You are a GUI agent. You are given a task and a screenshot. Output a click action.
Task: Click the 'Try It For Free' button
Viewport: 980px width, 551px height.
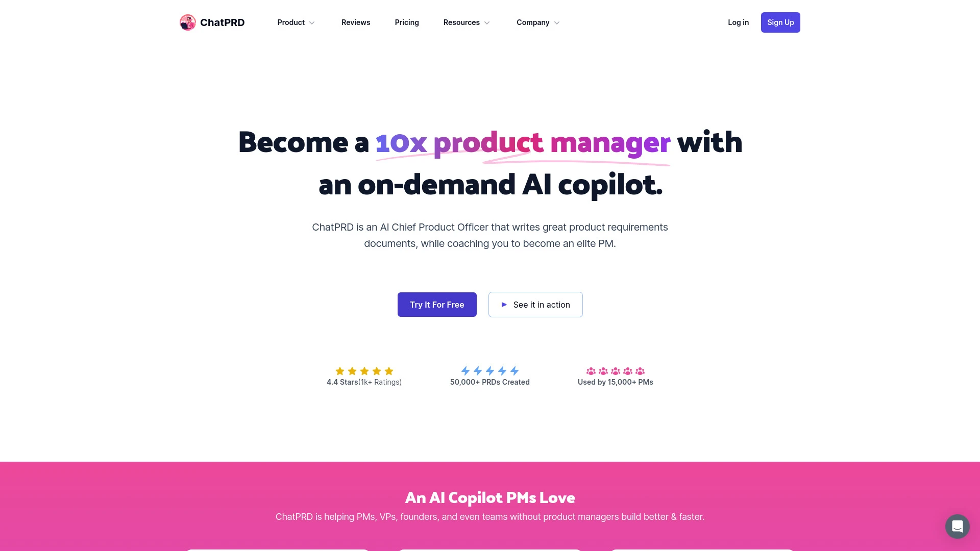[x=437, y=304]
